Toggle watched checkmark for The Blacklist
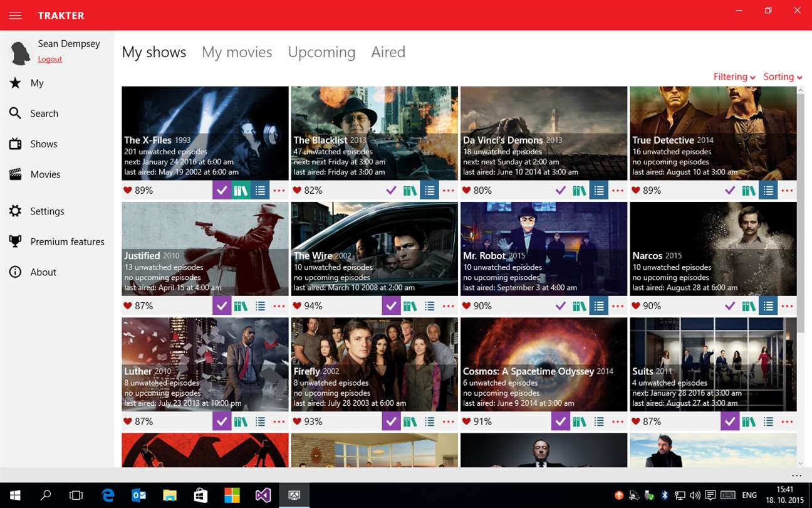 coord(392,190)
